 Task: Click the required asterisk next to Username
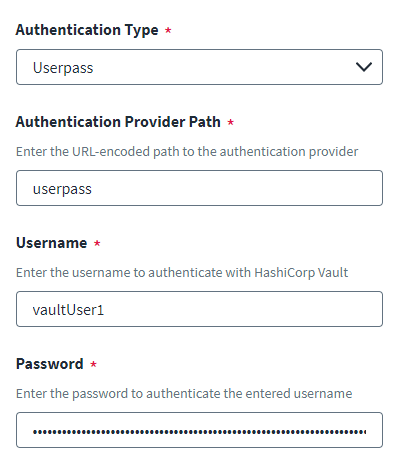coord(97,243)
